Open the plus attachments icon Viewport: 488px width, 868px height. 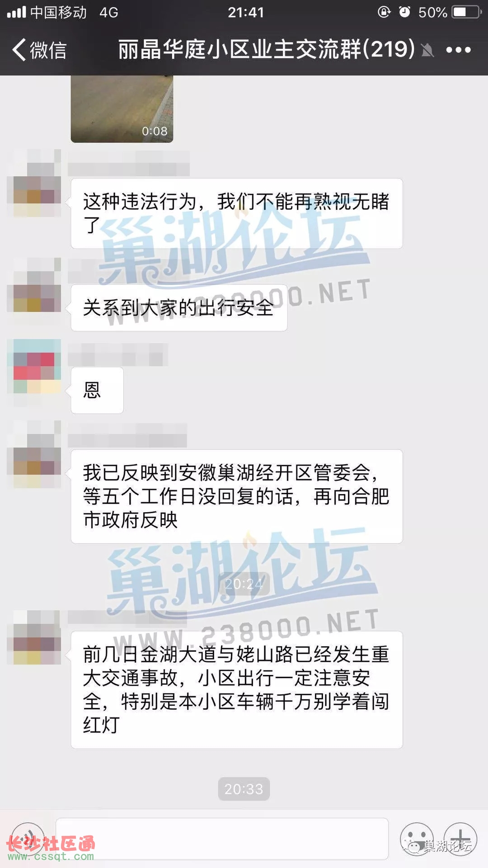click(460, 839)
